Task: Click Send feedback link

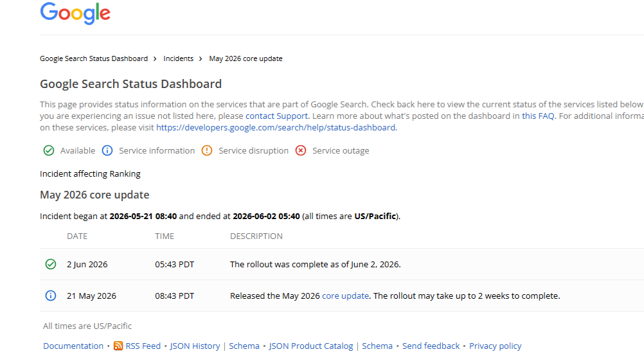Action: [431, 346]
